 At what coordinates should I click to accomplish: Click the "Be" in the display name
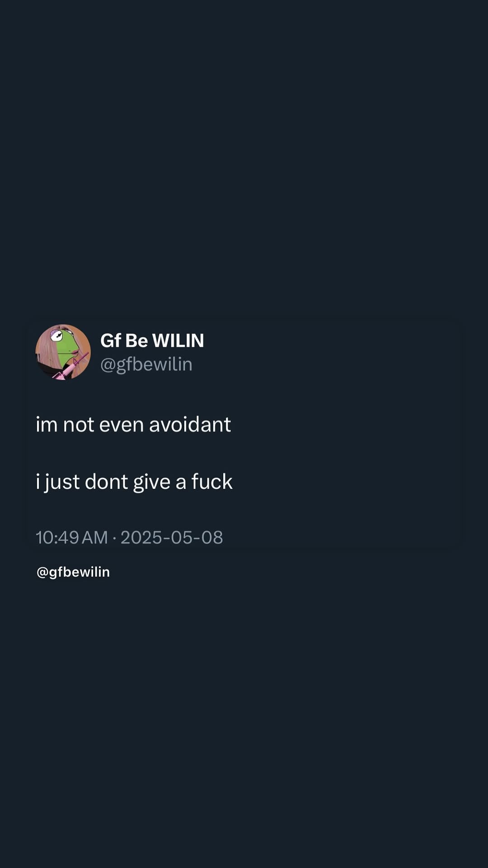click(136, 340)
